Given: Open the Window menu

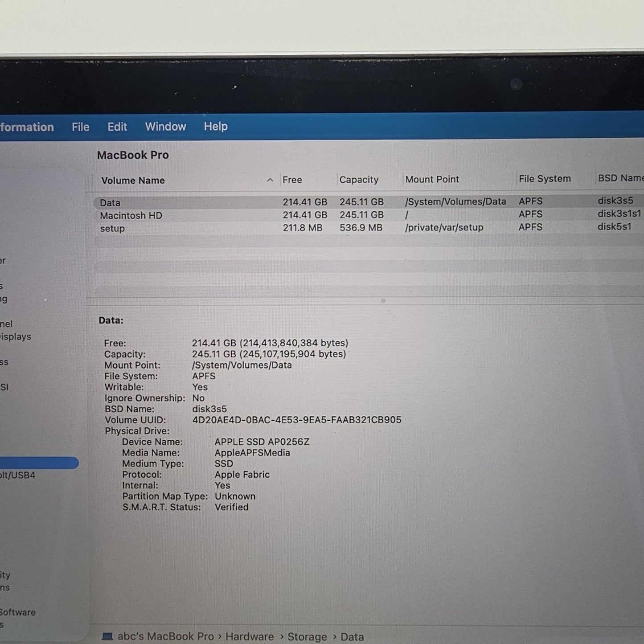Looking at the screenshot, I should pyautogui.click(x=165, y=127).
